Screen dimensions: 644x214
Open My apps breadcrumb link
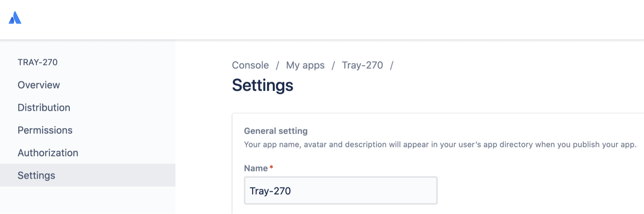point(305,65)
